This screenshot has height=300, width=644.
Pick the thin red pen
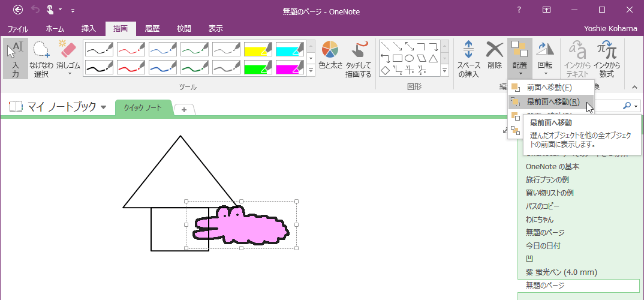tap(131, 49)
